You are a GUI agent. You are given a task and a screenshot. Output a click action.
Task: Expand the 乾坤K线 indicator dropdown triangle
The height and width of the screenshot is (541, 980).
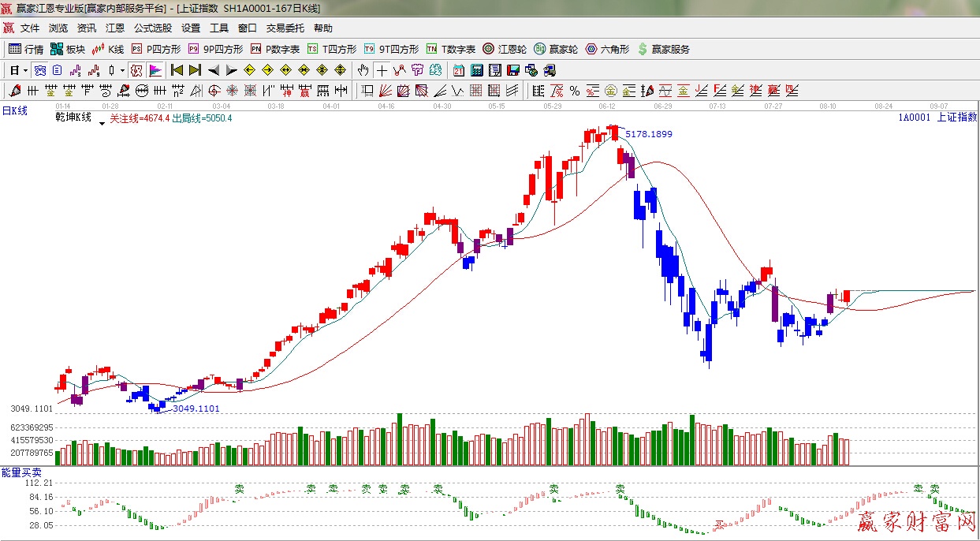point(101,123)
